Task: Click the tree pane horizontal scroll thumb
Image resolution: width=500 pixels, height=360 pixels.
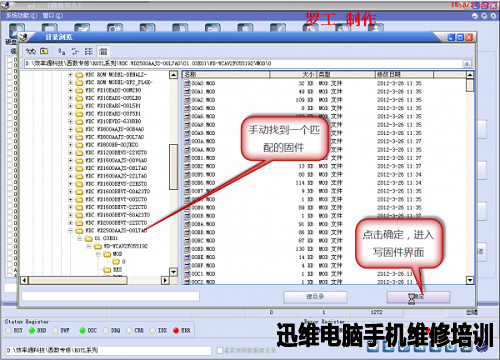Action: point(78,280)
